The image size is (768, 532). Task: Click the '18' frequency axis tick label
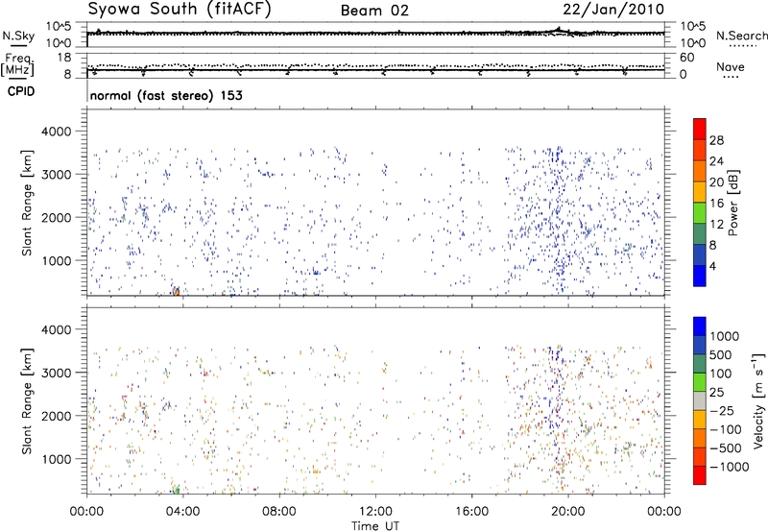pyautogui.click(x=63, y=58)
